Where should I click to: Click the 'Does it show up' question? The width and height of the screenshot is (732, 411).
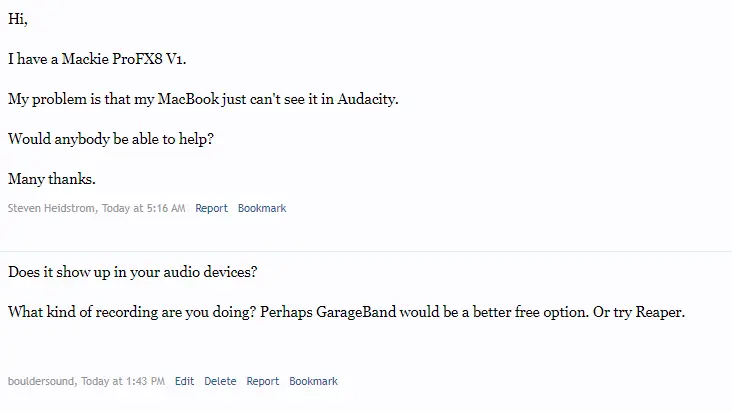click(133, 272)
